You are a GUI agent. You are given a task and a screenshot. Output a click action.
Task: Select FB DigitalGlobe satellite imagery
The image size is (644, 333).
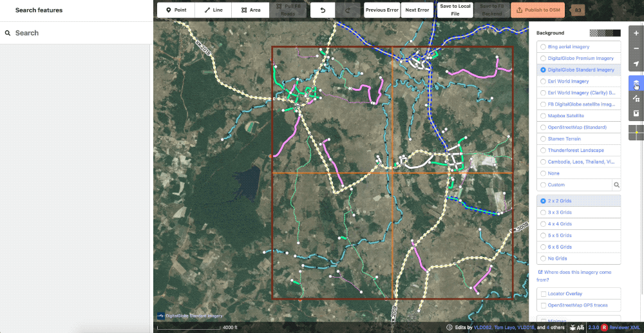click(x=579, y=104)
